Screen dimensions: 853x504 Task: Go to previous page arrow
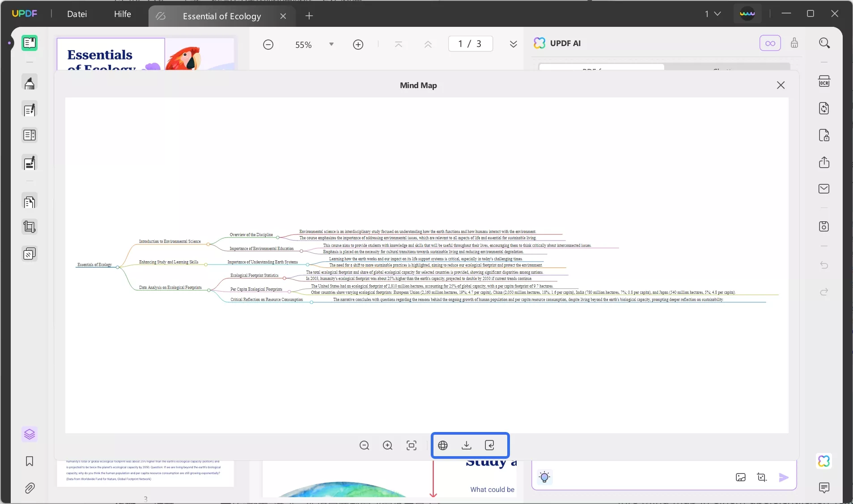click(x=428, y=44)
